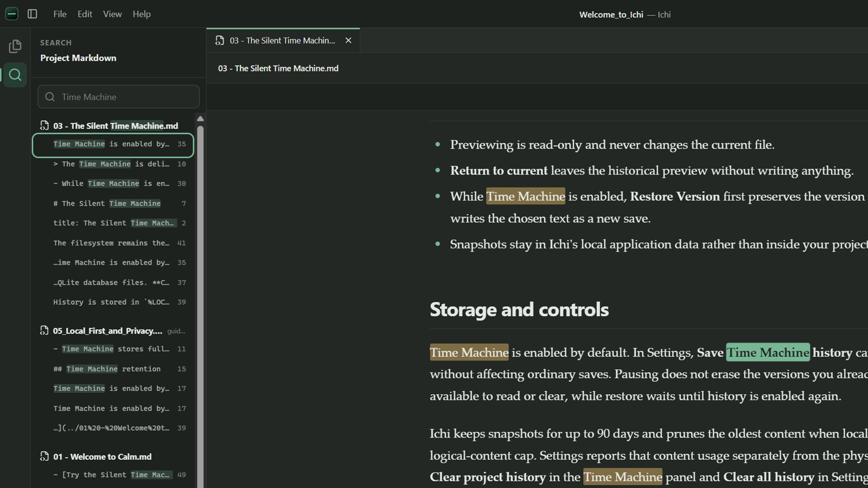Click the magnifier icon inside search box

(x=50, y=97)
